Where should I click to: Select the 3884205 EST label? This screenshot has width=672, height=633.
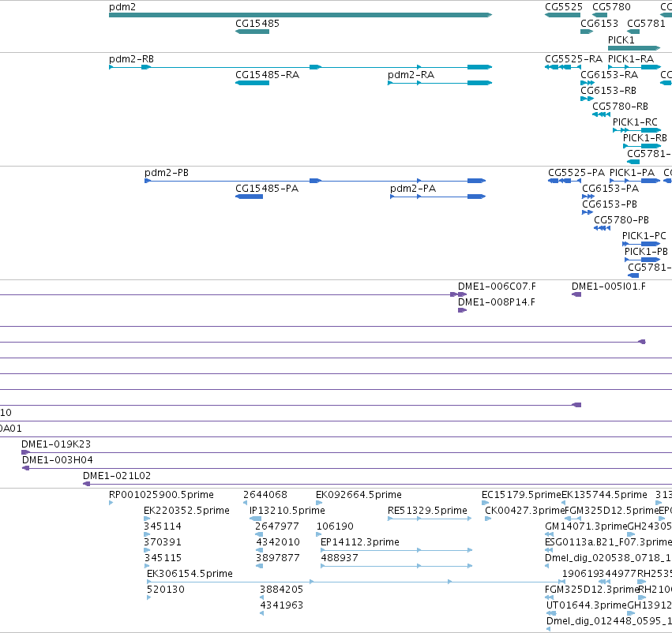pos(281,590)
